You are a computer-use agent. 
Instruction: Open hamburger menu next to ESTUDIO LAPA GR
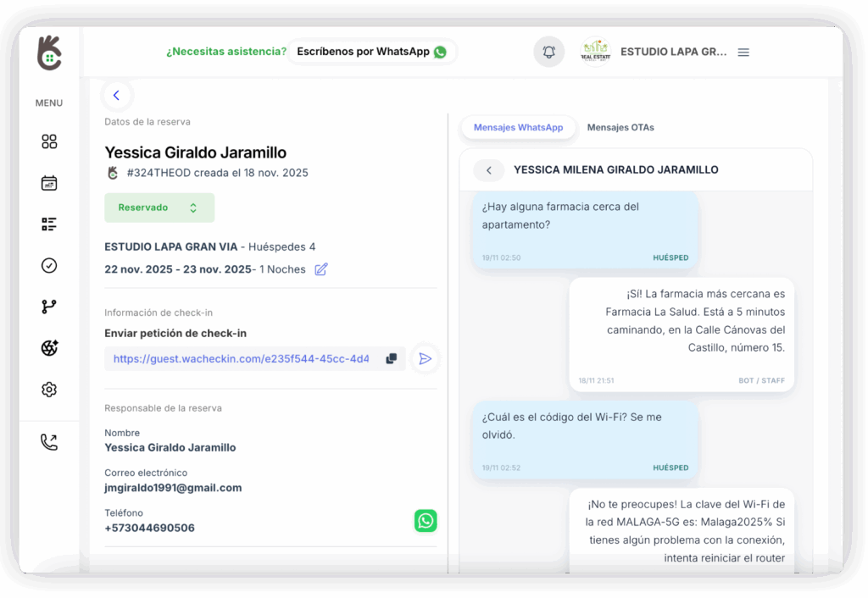pos(743,53)
